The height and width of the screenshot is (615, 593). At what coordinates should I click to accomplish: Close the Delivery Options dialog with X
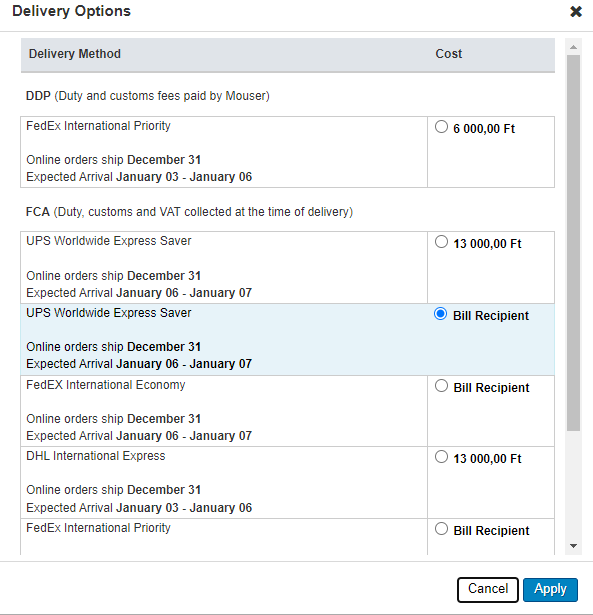click(576, 12)
